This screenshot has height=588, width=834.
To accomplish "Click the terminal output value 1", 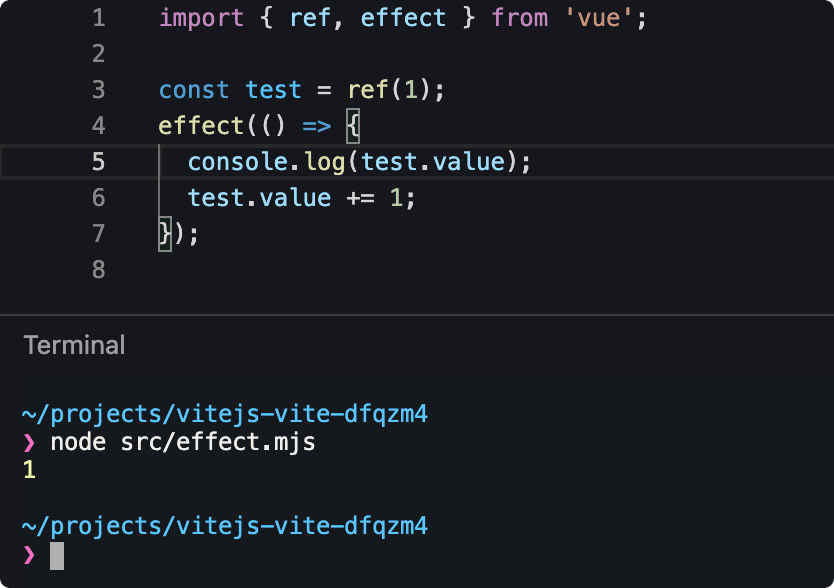I will pos(29,470).
